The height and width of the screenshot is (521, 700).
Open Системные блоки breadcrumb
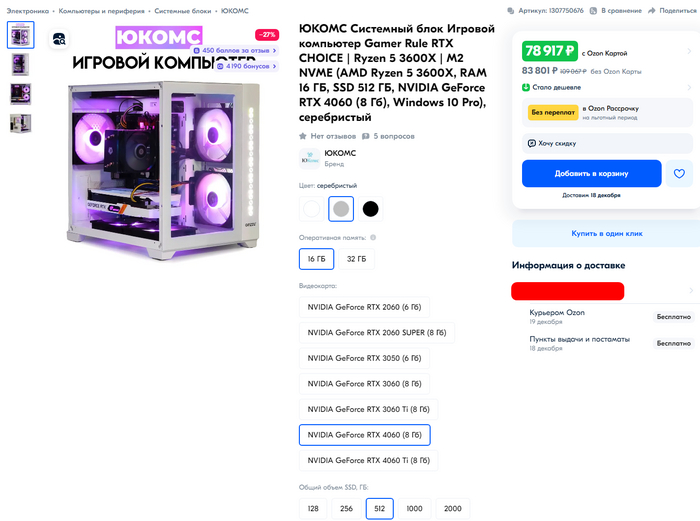pos(183,11)
